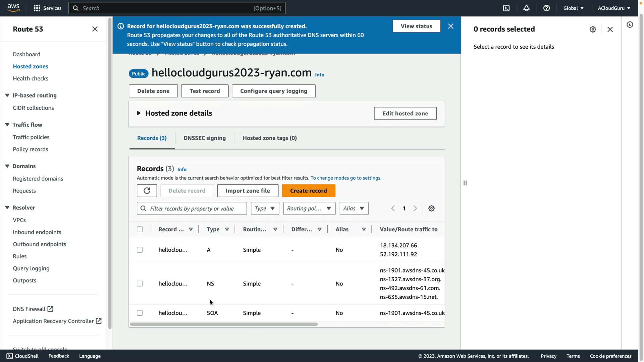Go to next page of records
The width and height of the screenshot is (644, 362).
415,208
